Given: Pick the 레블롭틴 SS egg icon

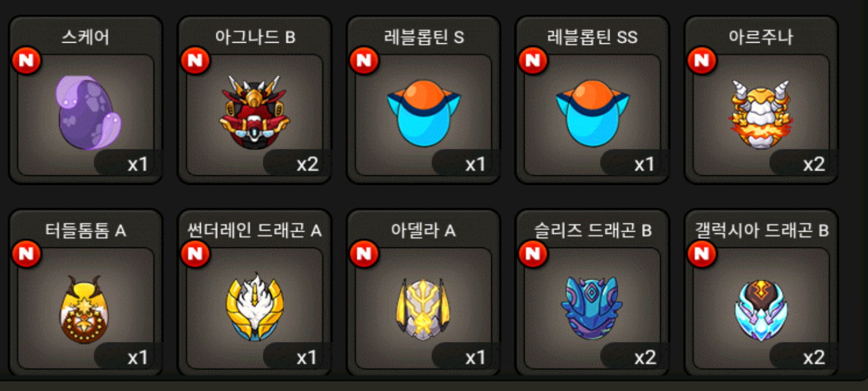Looking at the screenshot, I should [592, 112].
